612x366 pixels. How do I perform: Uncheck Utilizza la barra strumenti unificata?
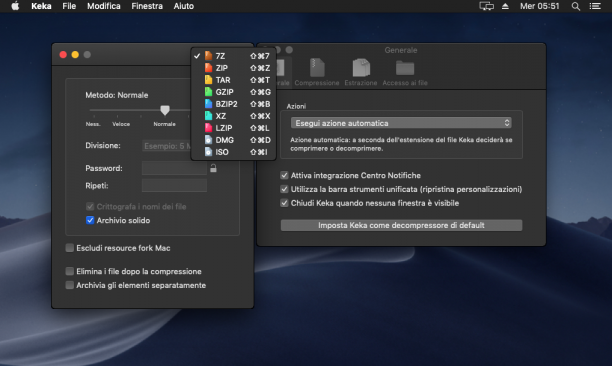(284, 189)
